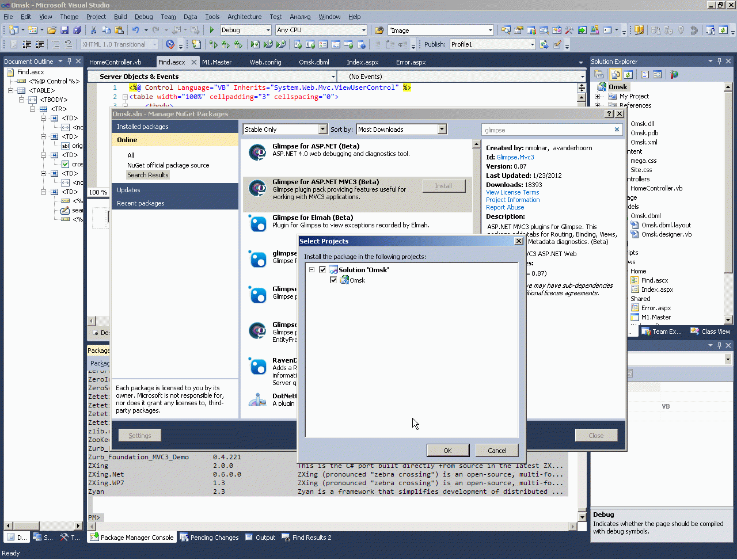Click the Refresh icon in Solution Explorer
Viewport: 737px width, 560px height.
(628, 74)
